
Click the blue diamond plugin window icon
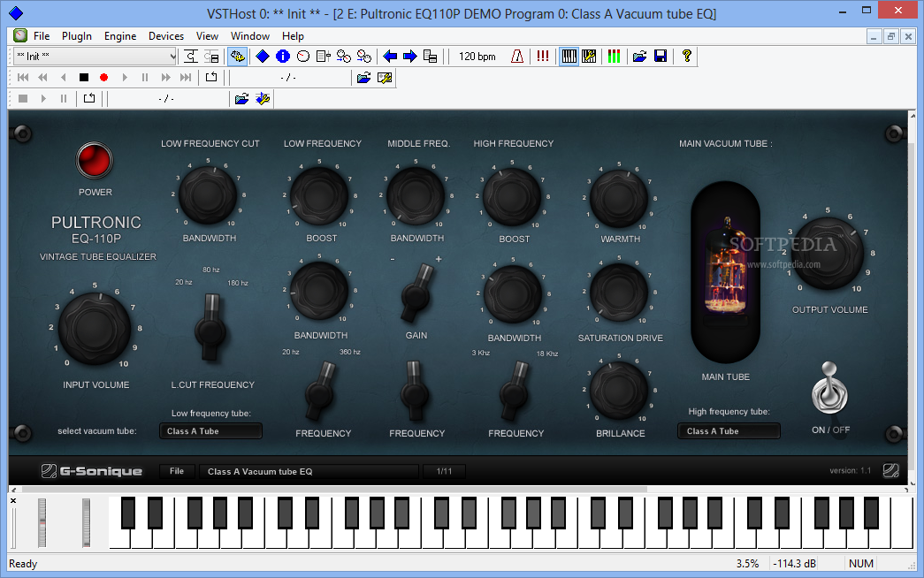point(263,57)
